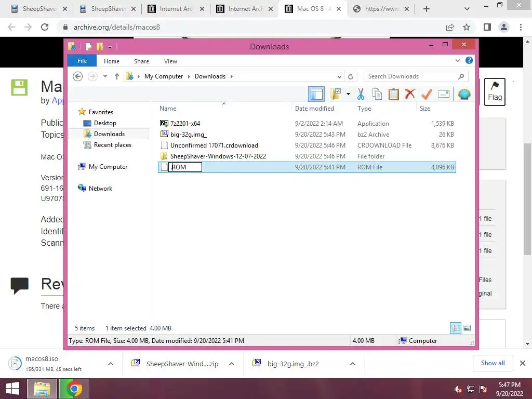The image size is (532, 399).
Task: Select Network in navigation pane
Action: point(100,188)
